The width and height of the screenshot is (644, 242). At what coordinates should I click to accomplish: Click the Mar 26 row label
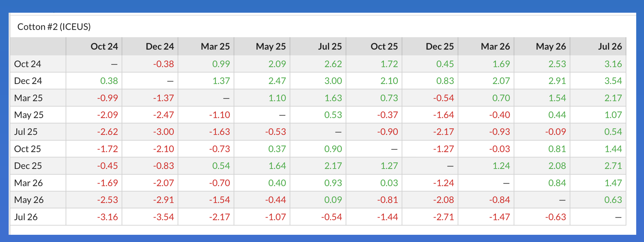coord(28,183)
